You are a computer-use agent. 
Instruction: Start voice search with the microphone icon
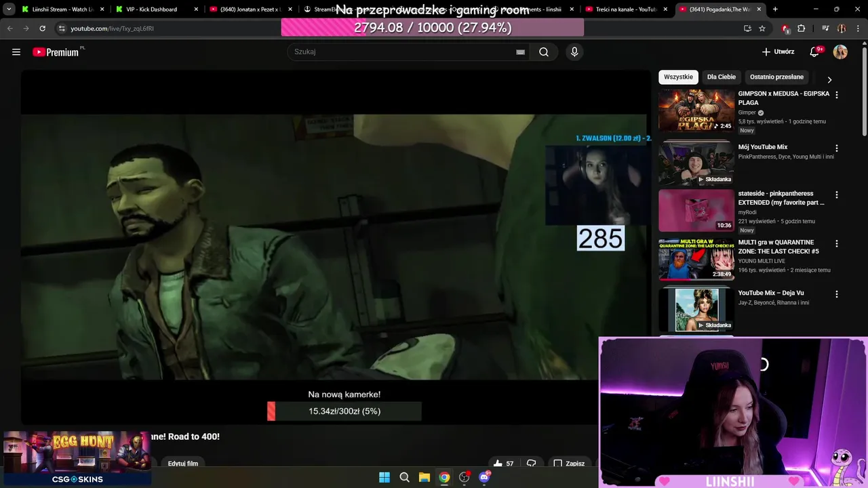(574, 52)
